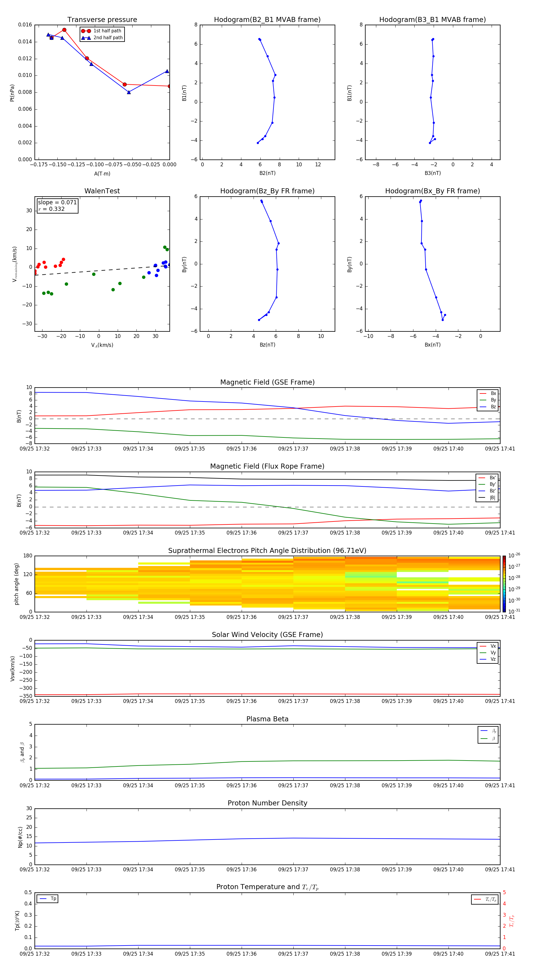Click the 'Proton Temperature and Te/Tp' title

(x=267, y=887)
